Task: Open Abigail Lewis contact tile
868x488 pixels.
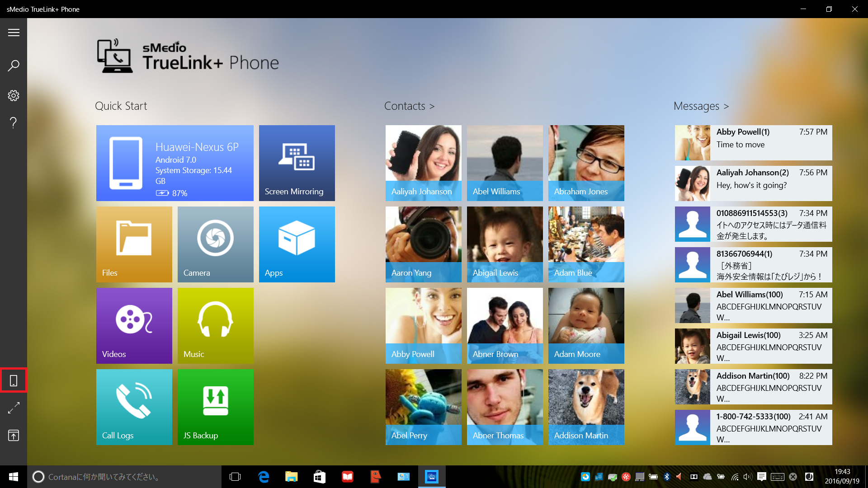Action: 505,244
